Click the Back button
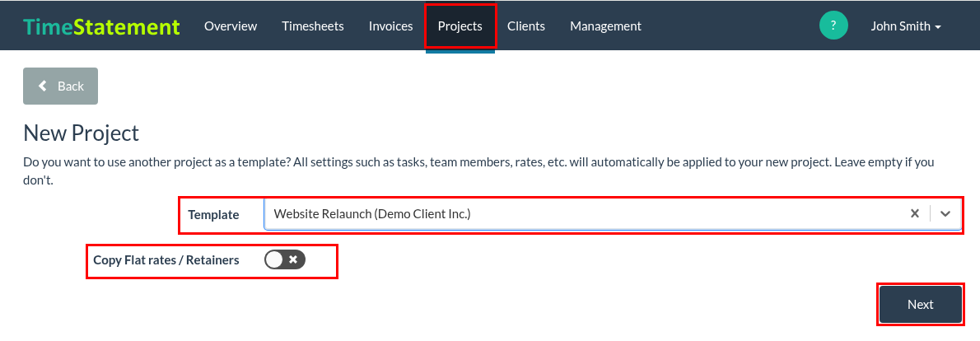The image size is (980, 341). pyautogui.click(x=61, y=86)
